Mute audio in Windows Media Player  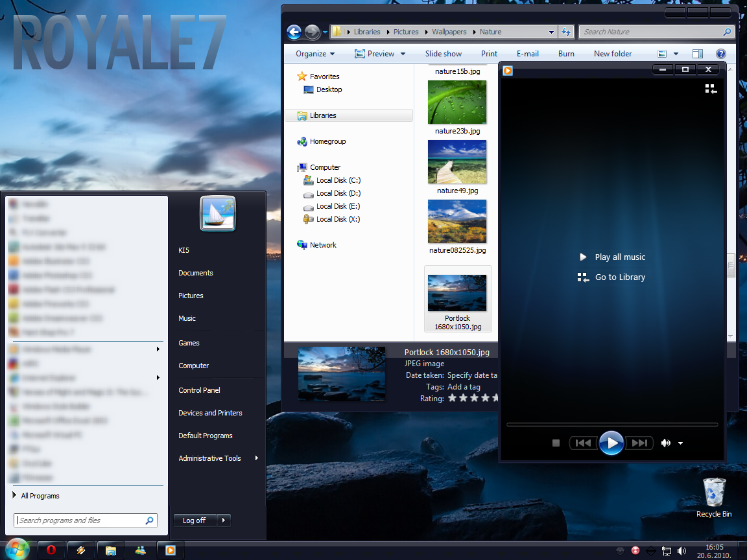665,443
